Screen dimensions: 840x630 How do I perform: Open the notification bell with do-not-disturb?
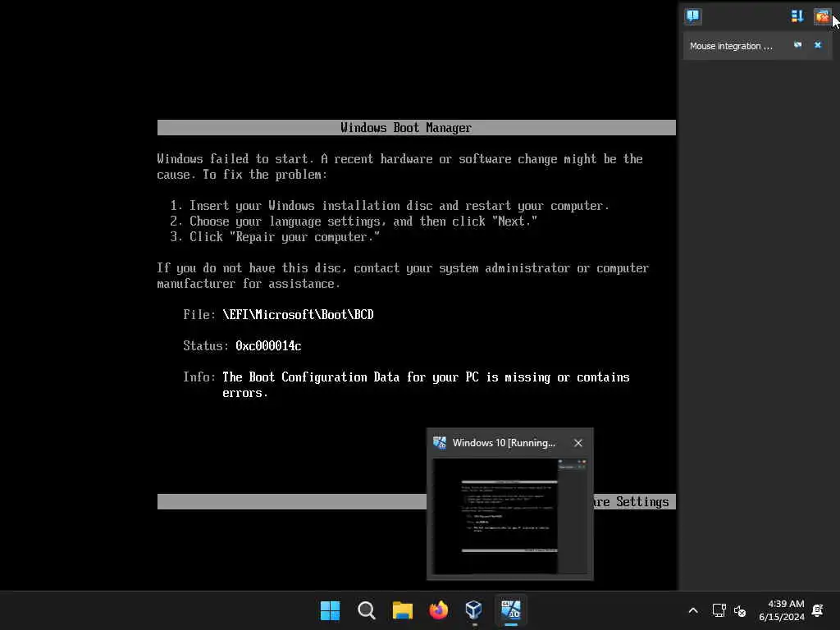[x=818, y=610]
